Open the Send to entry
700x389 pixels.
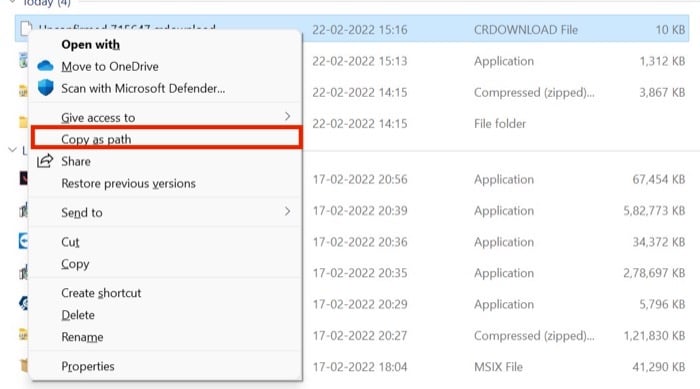pos(82,213)
